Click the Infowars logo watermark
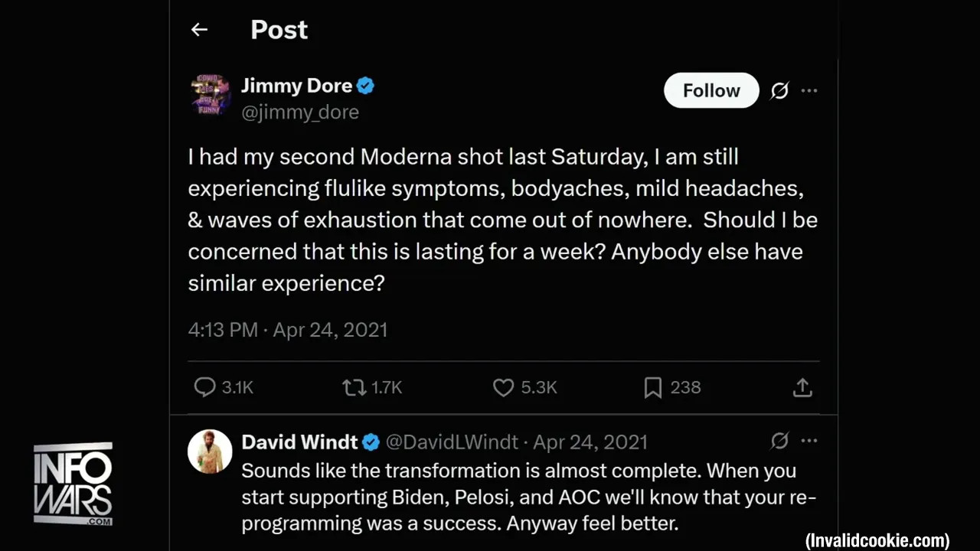 pyautogui.click(x=73, y=484)
